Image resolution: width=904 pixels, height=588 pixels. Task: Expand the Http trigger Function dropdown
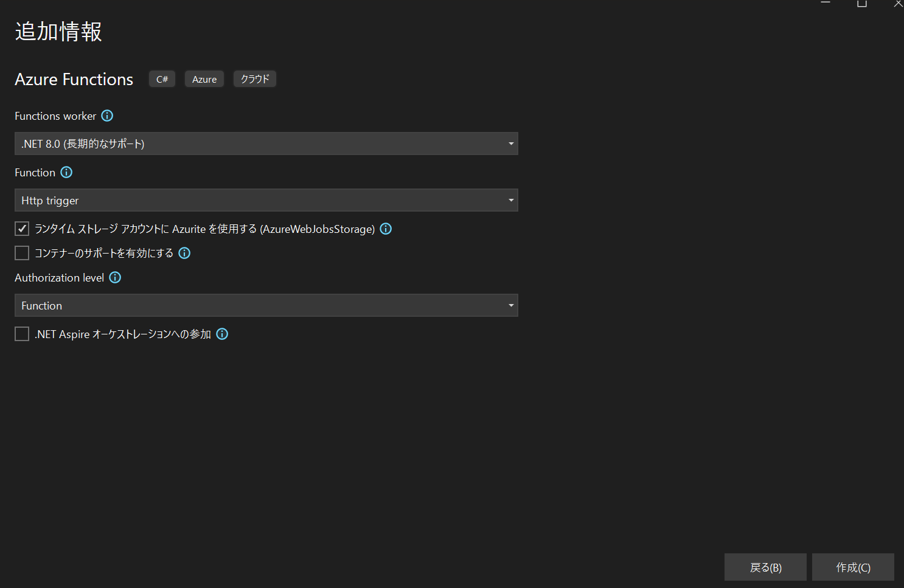pos(266,200)
